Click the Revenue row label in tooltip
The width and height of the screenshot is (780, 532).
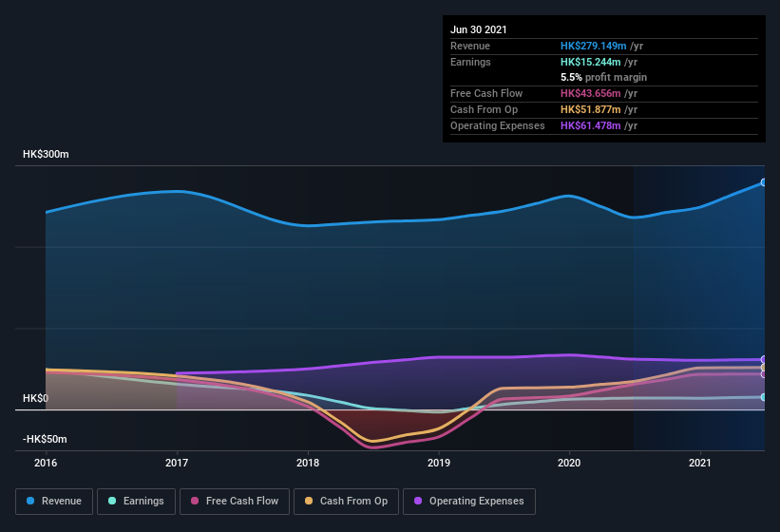pyautogui.click(x=470, y=46)
